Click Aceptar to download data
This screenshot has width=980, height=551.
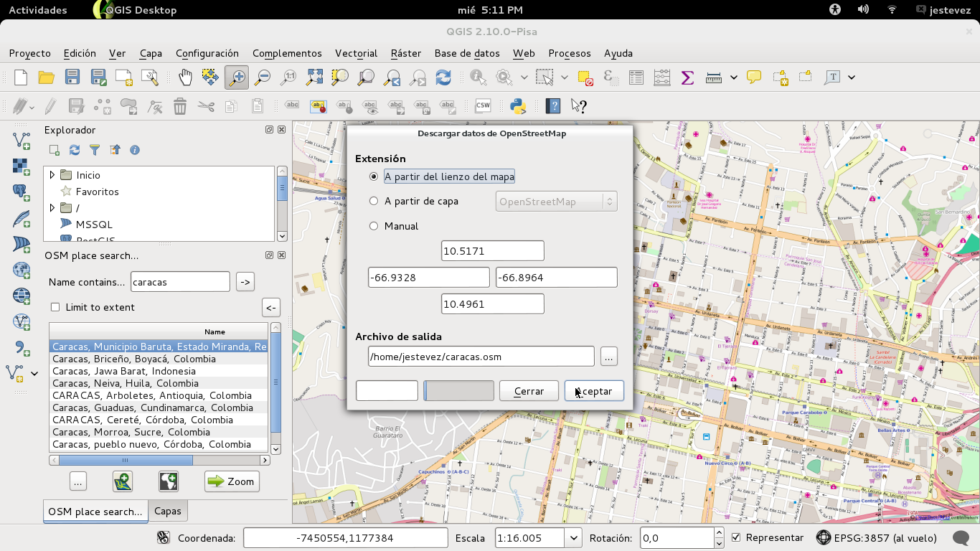point(594,391)
